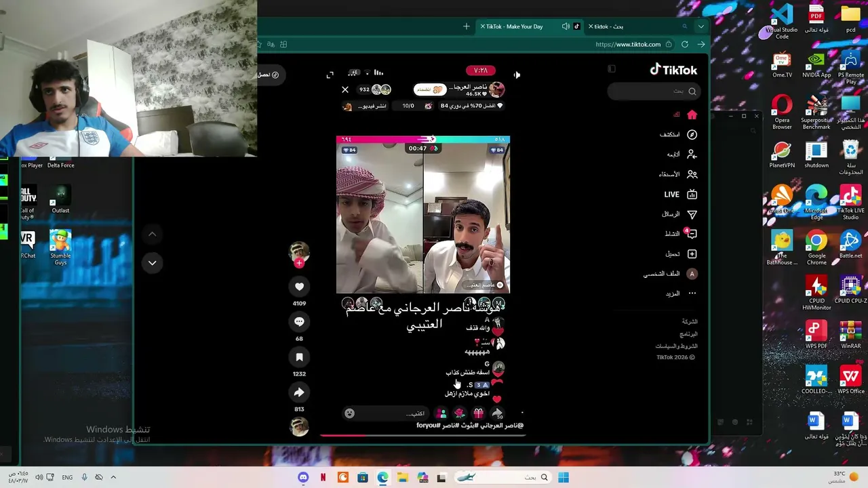
Task: Expand the browser tab list dropdown
Action: (701, 26)
